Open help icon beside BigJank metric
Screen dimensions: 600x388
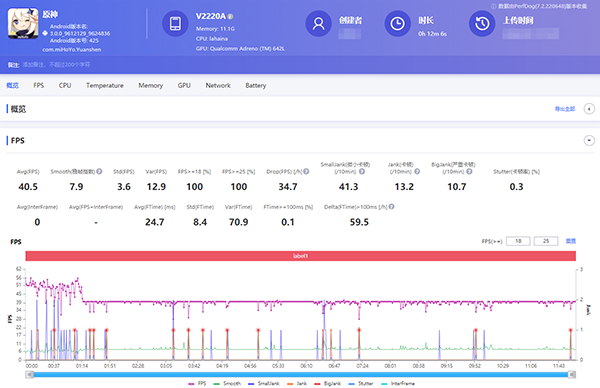[469, 171]
